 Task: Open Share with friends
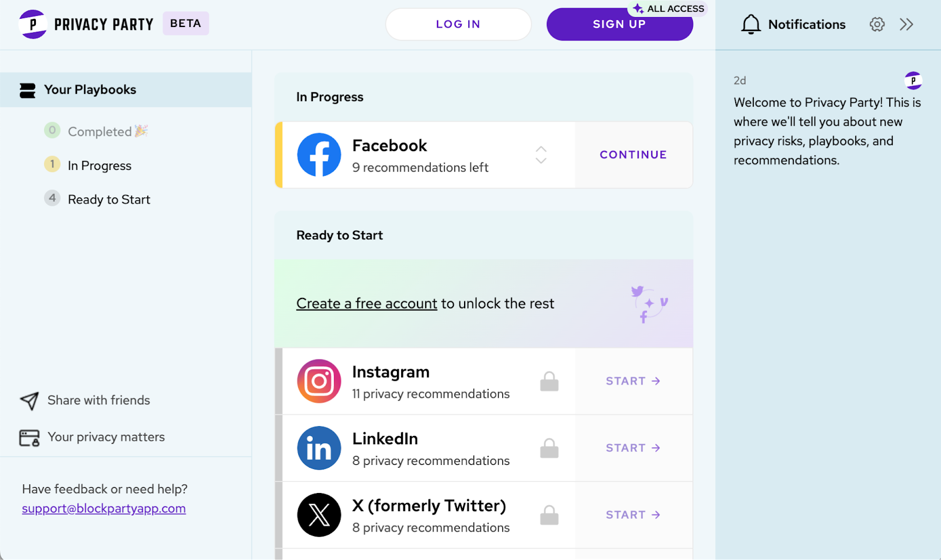pos(98,400)
